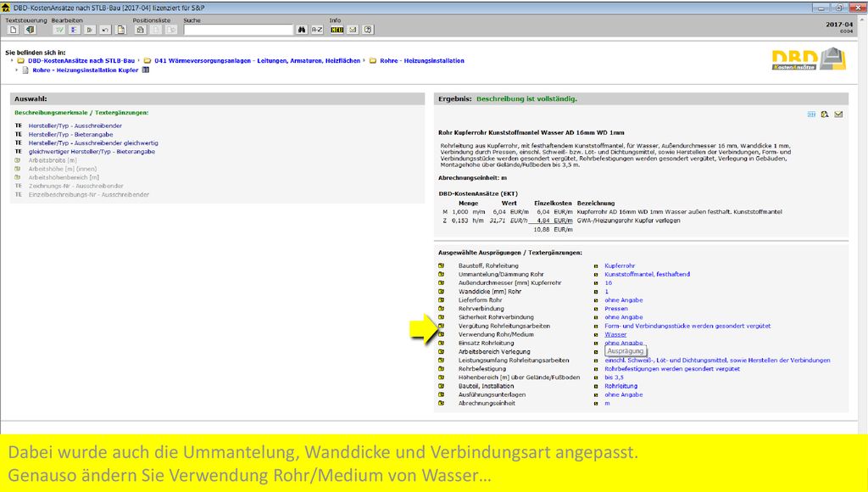
Task: Open the Rohre - Heizungsinstallation breadcrumb link
Action: [x=422, y=61]
